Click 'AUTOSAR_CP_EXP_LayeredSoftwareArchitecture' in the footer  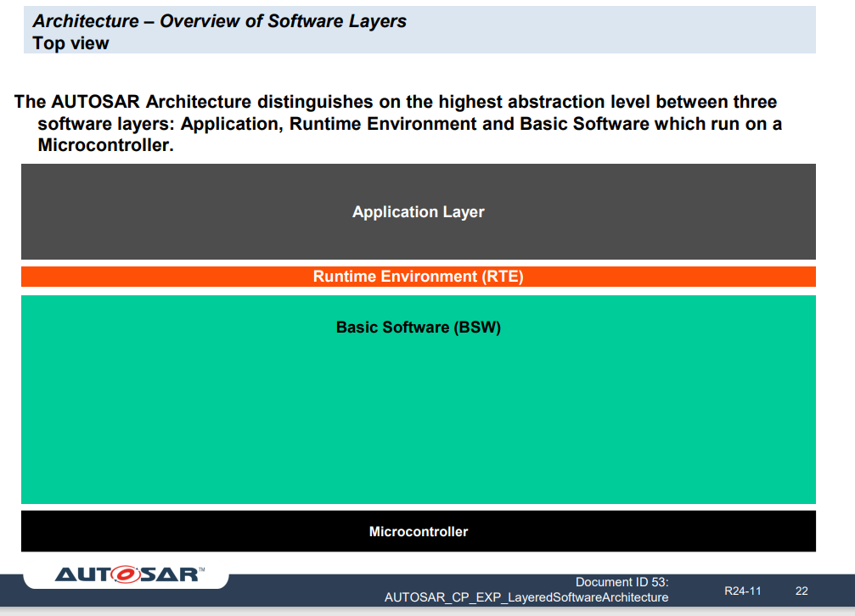[x=526, y=597]
